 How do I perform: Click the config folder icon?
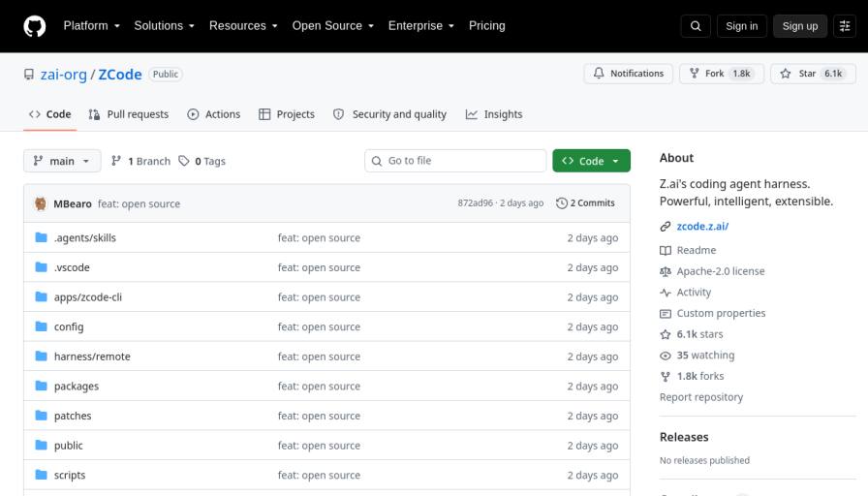click(41, 326)
